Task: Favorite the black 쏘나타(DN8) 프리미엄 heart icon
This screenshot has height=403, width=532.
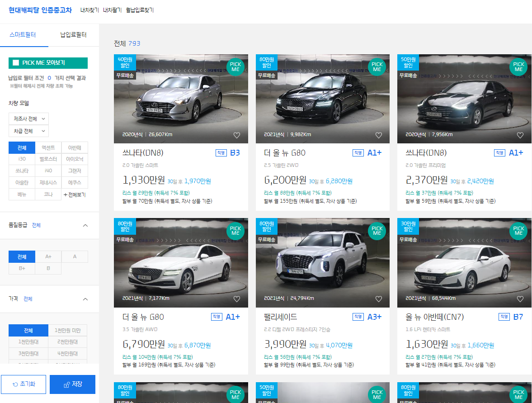Action: 520,135
